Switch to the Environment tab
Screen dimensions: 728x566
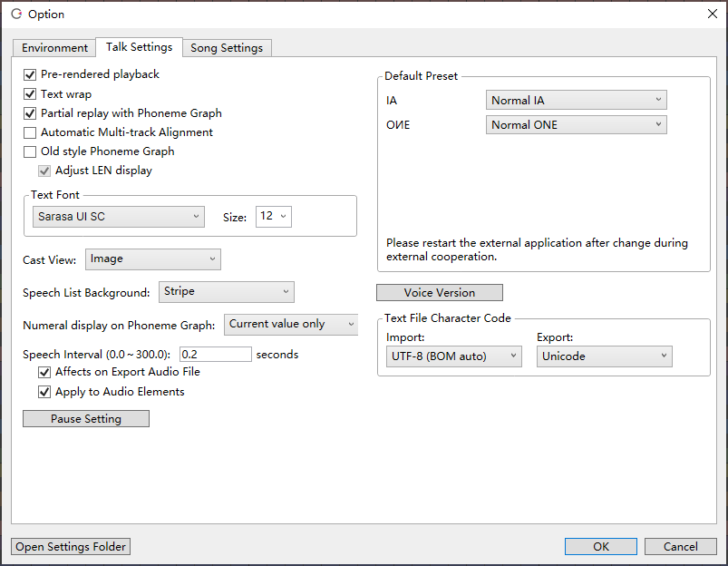click(x=54, y=48)
